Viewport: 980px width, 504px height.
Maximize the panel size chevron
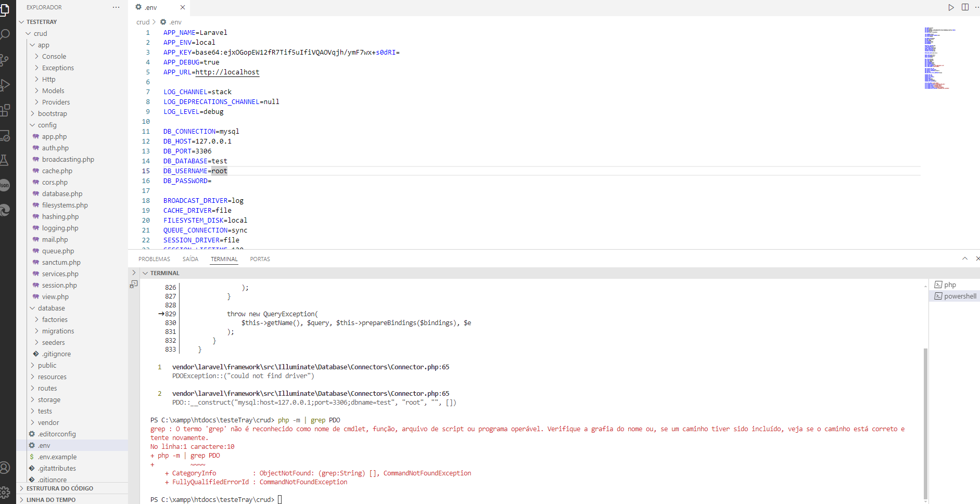coord(964,259)
